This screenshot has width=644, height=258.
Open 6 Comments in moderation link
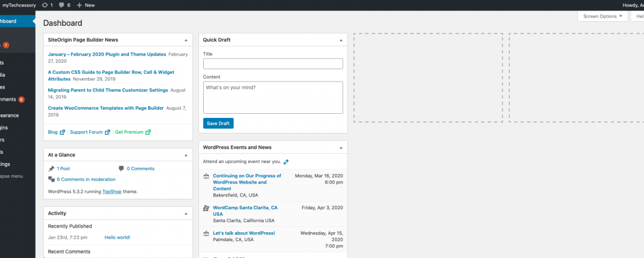point(86,179)
